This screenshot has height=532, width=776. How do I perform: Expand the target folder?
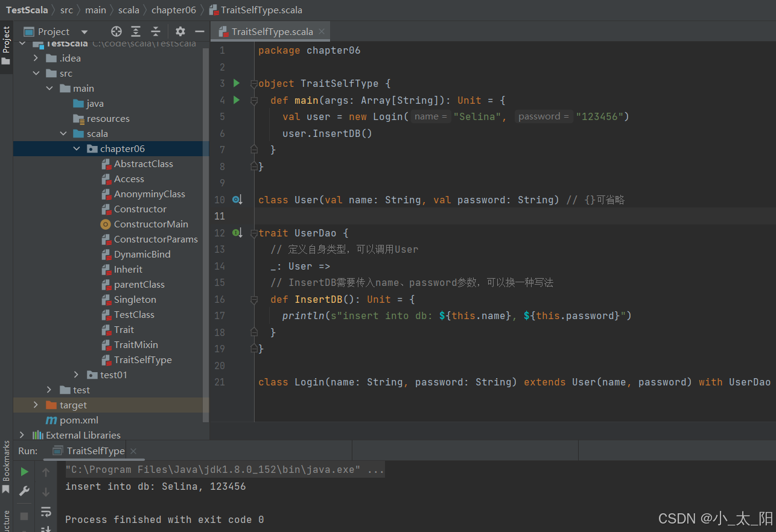click(x=36, y=405)
